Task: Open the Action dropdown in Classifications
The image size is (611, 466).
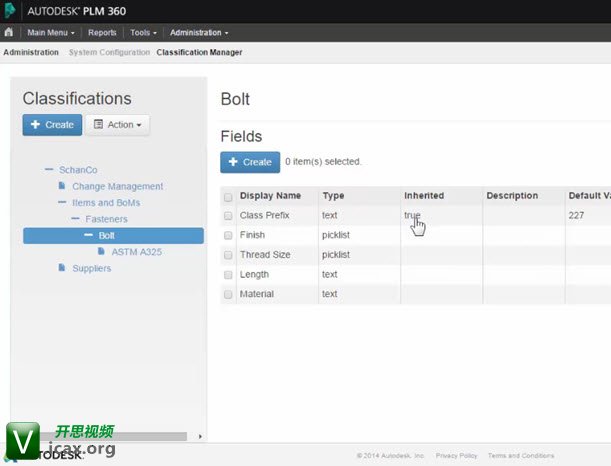Action: pyautogui.click(x=118, y=125)
